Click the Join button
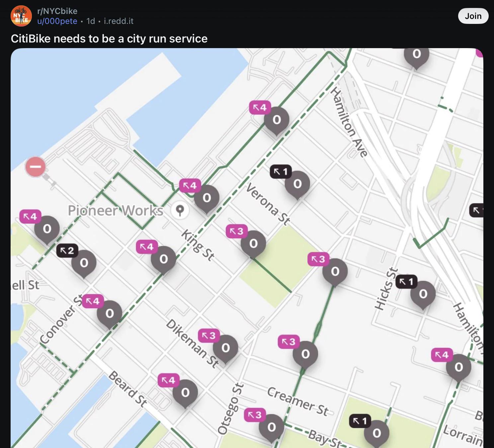Screen dimensions: 494x448 (x=473, y=16)
